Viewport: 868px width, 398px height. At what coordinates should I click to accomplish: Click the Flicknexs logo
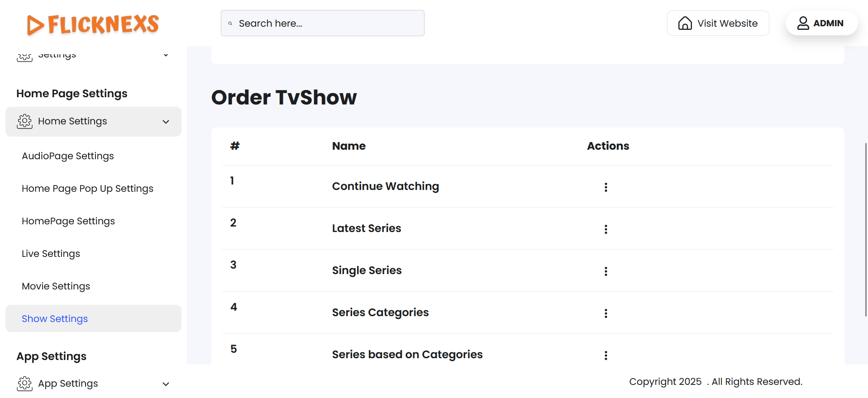coord(93,24)
